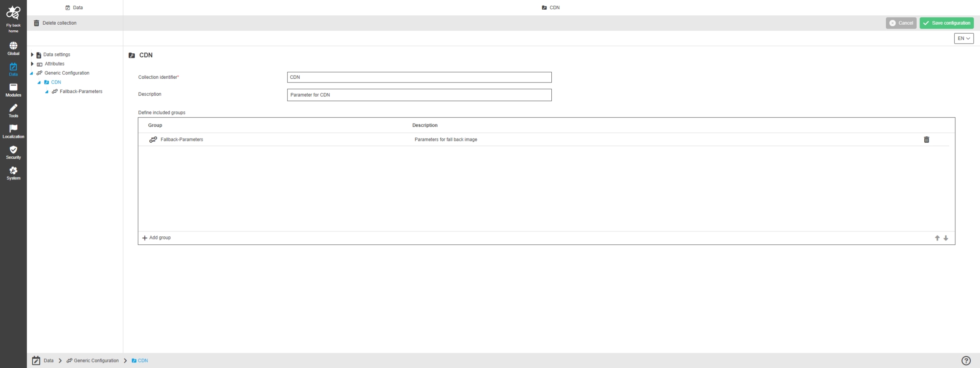Click Add group button
This screenshot has width=980, height=368.
[157, 238]
